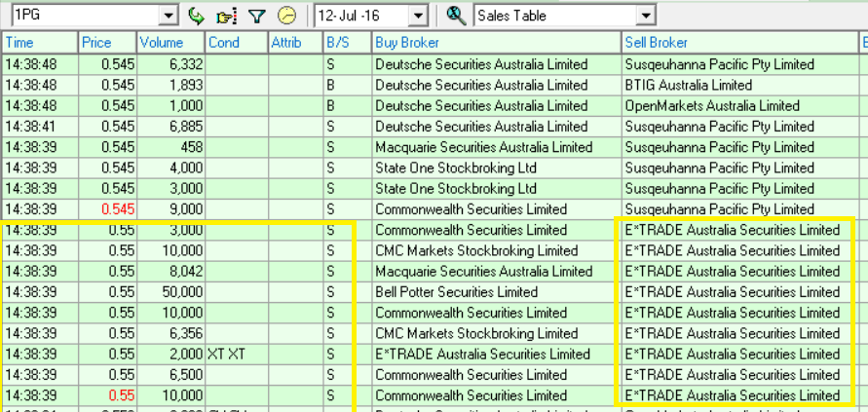Select the 8,042 volume cell
Viewport: 868px width, 412px height.
pyautogui.click(x=170, y=272)
